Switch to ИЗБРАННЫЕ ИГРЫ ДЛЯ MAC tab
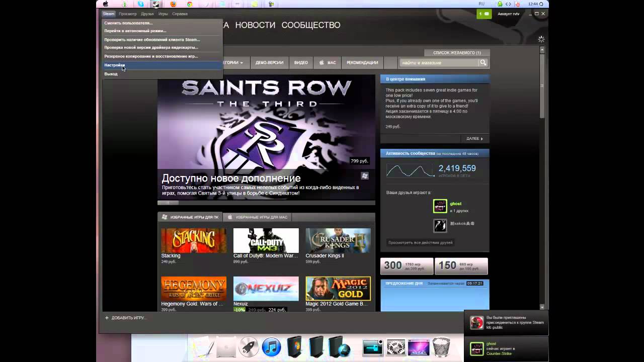The height and width of the screenshot is (362, 644). (257, 217)
